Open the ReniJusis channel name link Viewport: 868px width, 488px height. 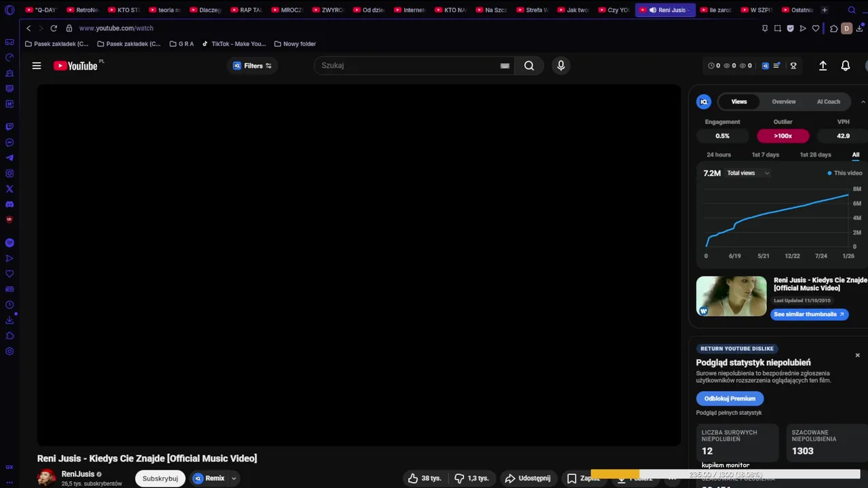pos(78,474)
